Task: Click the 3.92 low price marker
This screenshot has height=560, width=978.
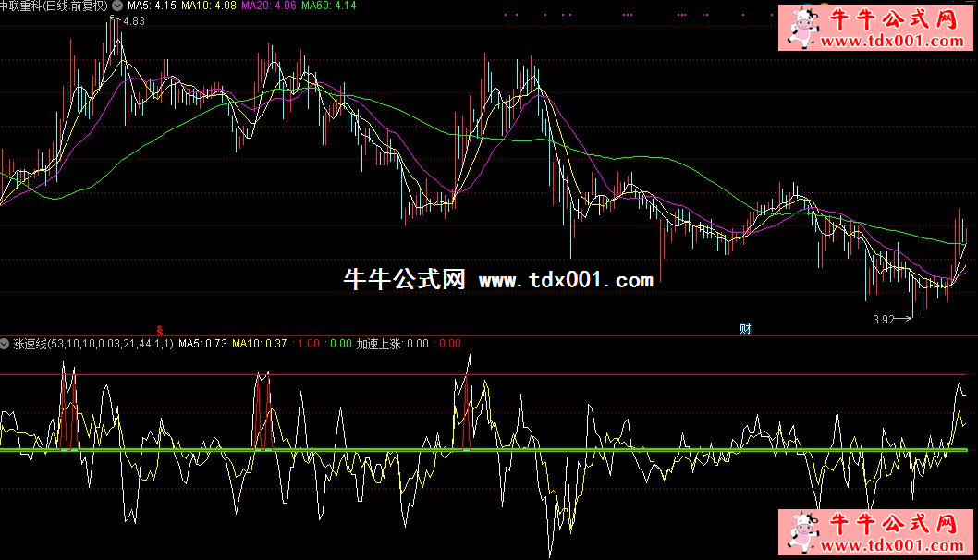Action: 883,320
